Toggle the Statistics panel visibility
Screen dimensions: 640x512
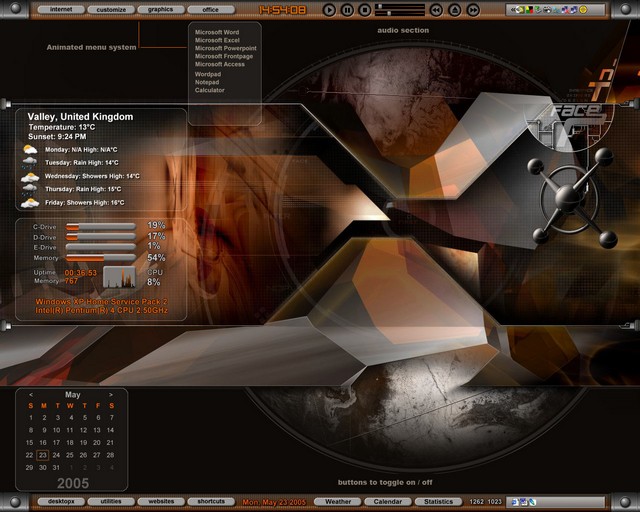tap(438, 502)
